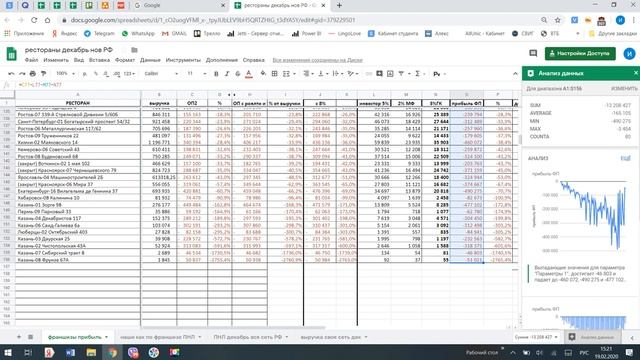Open the Calibri font dropdown
Screen dimensions: 640x360
[161, 73]
